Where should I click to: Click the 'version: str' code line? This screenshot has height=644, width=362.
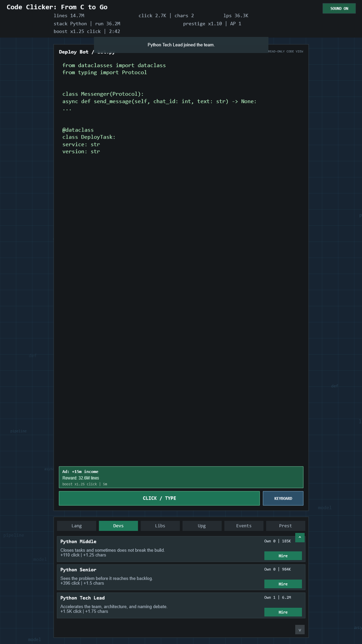[81, 151]
